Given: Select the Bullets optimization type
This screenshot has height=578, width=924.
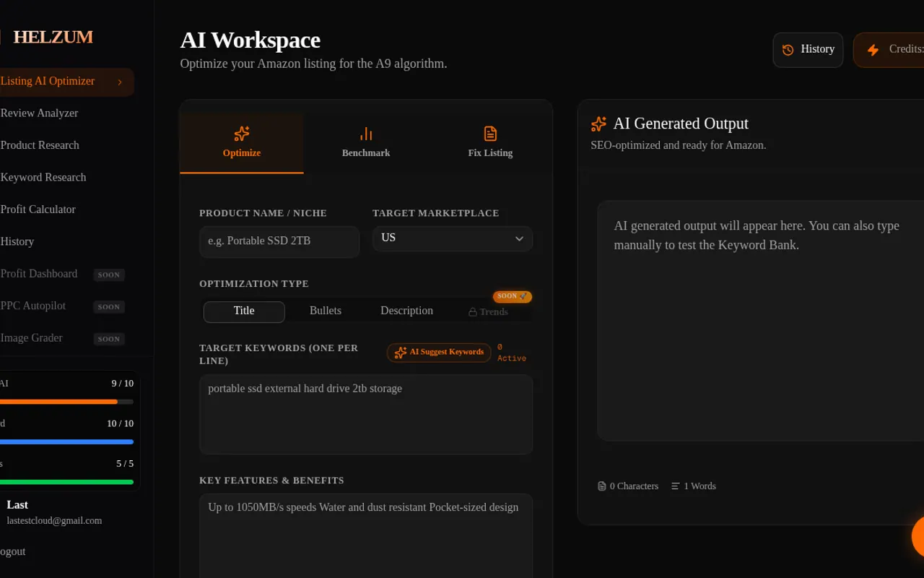Looking at the screenshot, I should click(x=326, y=311).
